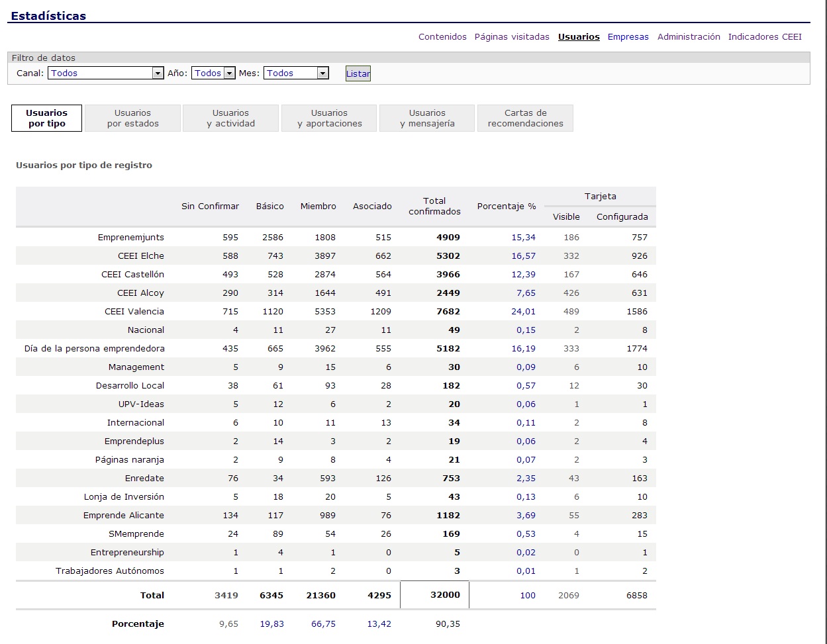827x644 pixels.
Task: View Indicadores CEEI page
Action: coord(765,37)
